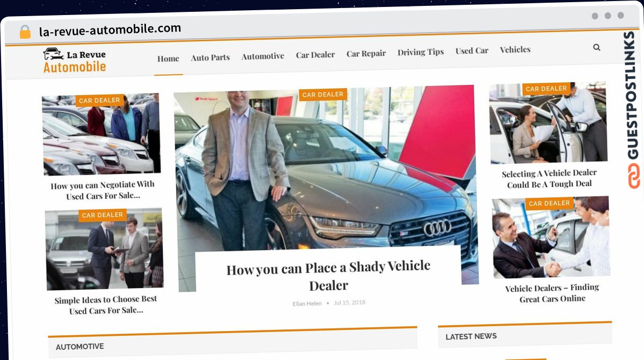This screenshot has height=360, width=644.
Task: Click the GuestPostLinks chain link icon
Action: (634, 176)
